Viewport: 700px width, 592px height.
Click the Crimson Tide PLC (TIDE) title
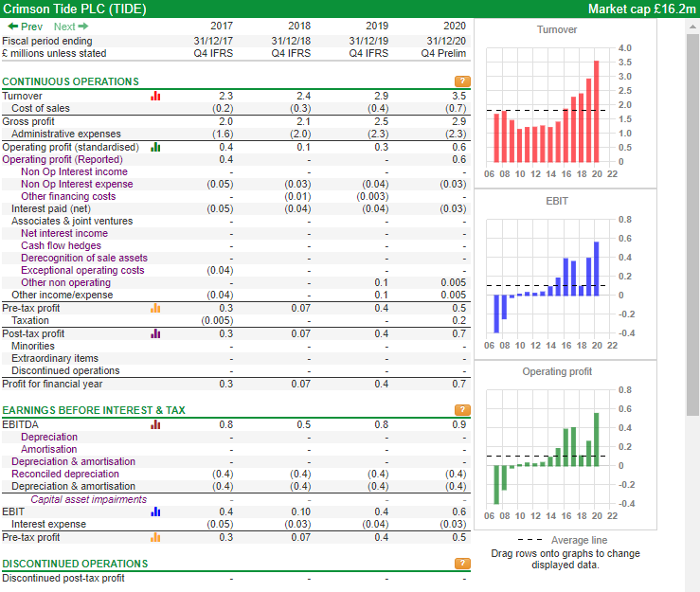click(x=75, y=9)
